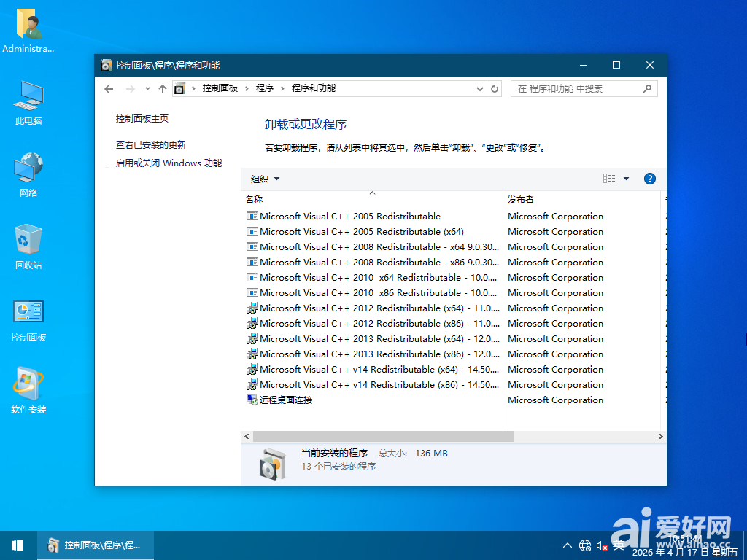
Task: Expand chevron after 控制面板 in breadcrumb
Action: (x=247, y=88)
